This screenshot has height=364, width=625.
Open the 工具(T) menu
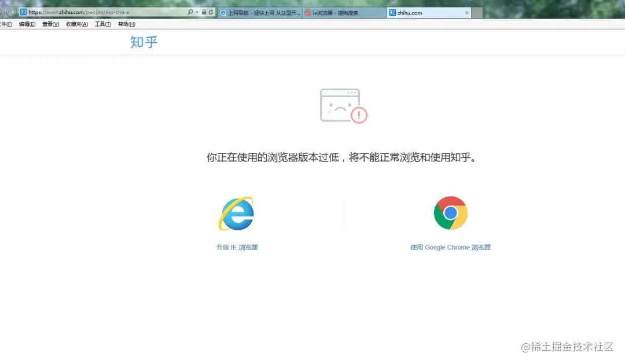click(103, 24)
